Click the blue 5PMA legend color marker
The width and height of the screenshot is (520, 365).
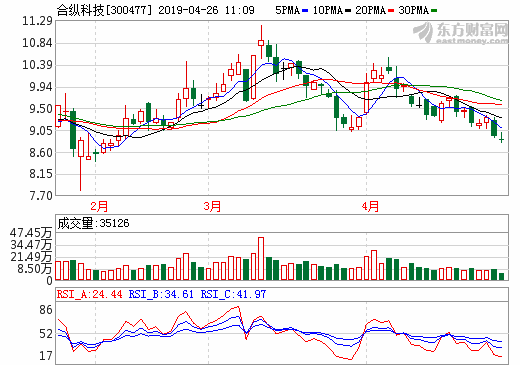(305, 11)
